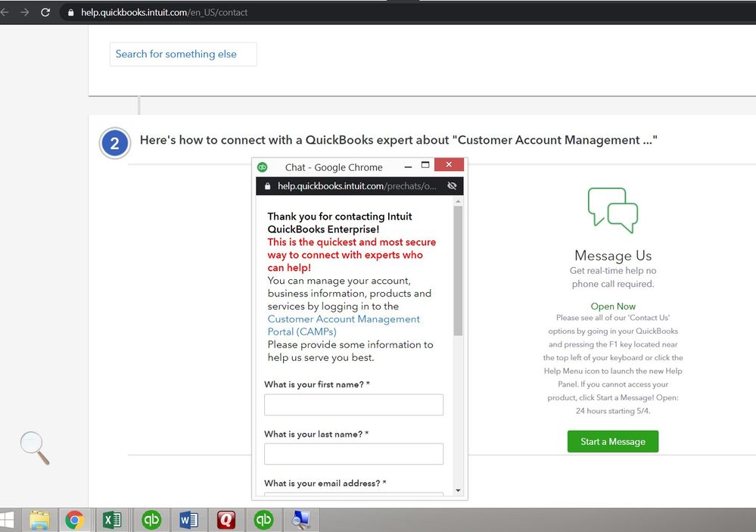The height and width of the screenshot is (532, 756).
Task: Maximize the Chat popup window
Action: click(425, 165)
